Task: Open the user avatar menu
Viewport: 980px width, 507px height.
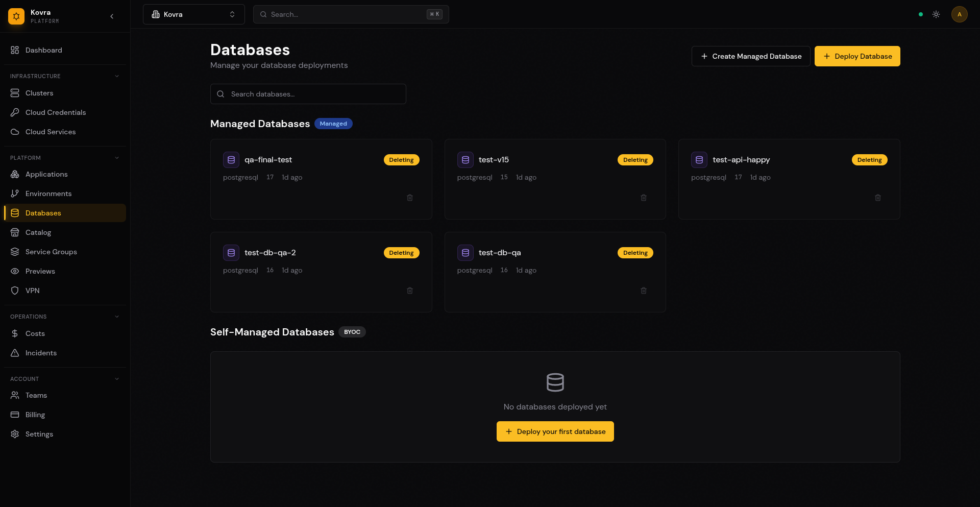Action: click(960, 14)
